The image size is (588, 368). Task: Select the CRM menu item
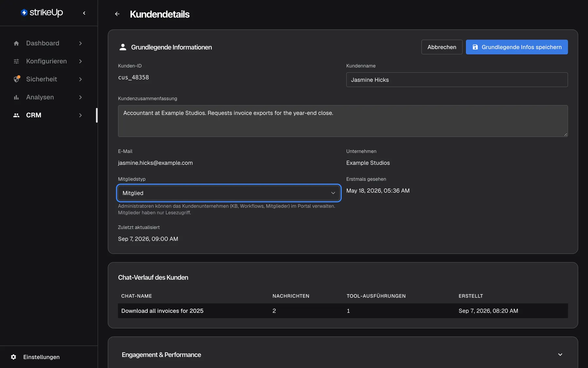pyautogui.click(x=48, y=115)
